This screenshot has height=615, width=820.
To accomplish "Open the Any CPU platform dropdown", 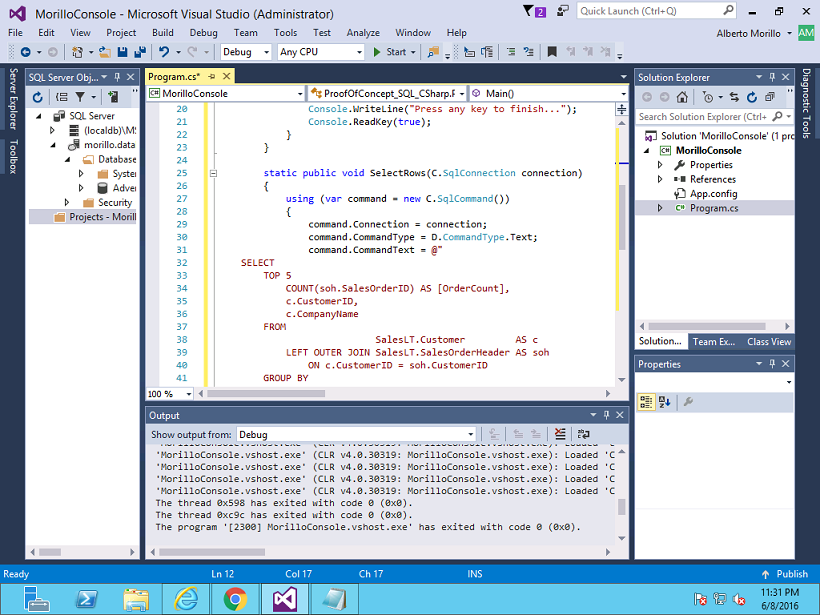I will (x=359, y=52).
